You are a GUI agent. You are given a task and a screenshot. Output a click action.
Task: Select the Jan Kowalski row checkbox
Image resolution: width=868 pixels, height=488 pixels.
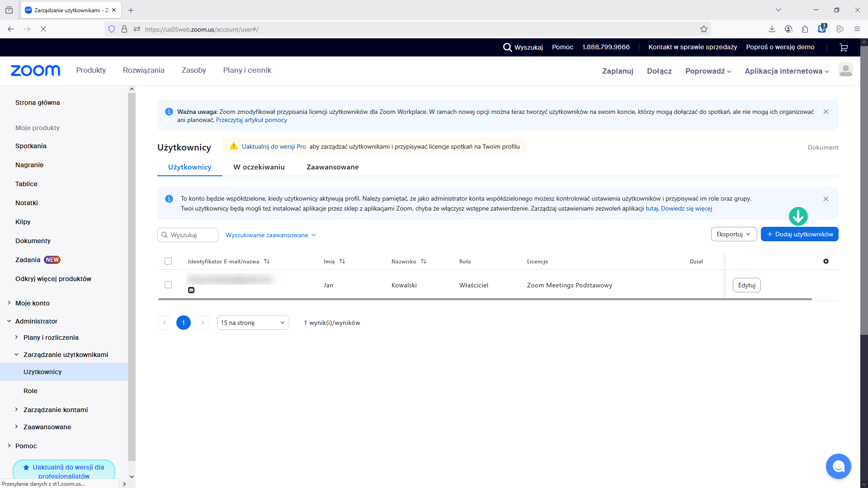click(x=168, y=285)
